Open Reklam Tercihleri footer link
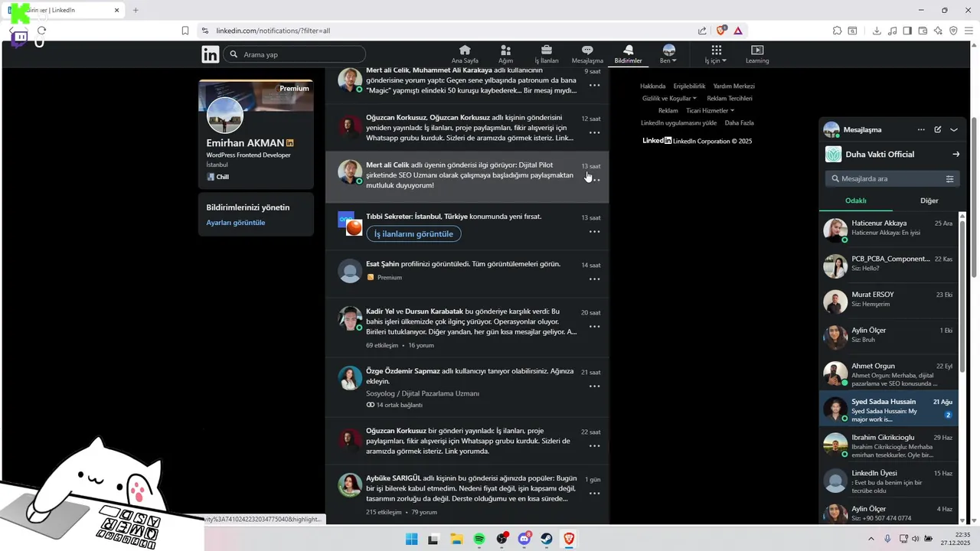This screenshot has height=551, width=980. point(729,99)
